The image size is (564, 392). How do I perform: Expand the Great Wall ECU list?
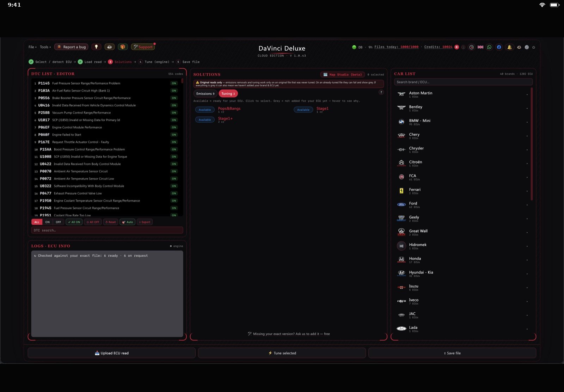(x=527, y=232)
